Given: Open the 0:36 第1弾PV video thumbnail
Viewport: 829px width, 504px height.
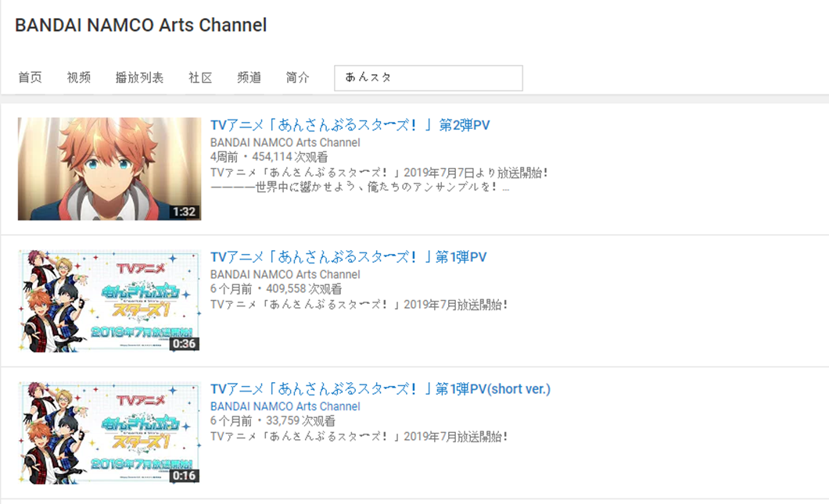Looking at the screenshot, I should tap(109, 301).
